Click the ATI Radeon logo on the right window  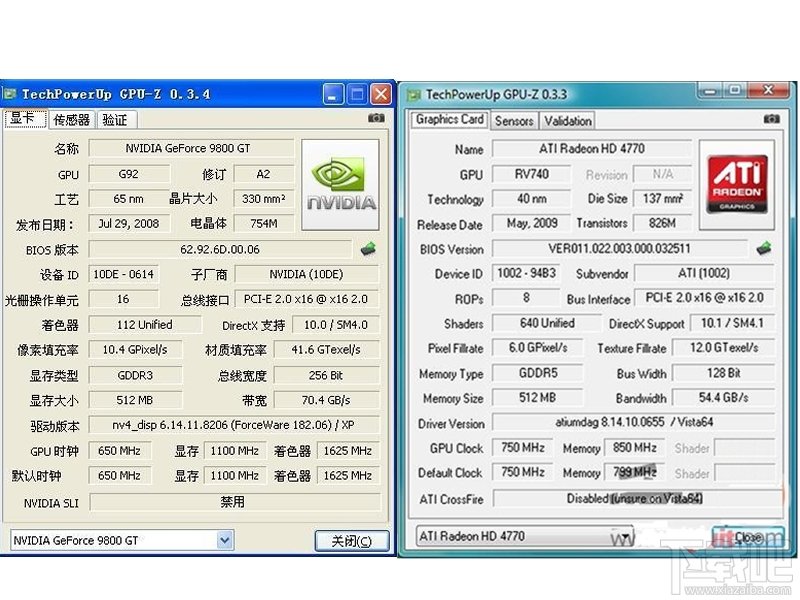click(737, 182)
